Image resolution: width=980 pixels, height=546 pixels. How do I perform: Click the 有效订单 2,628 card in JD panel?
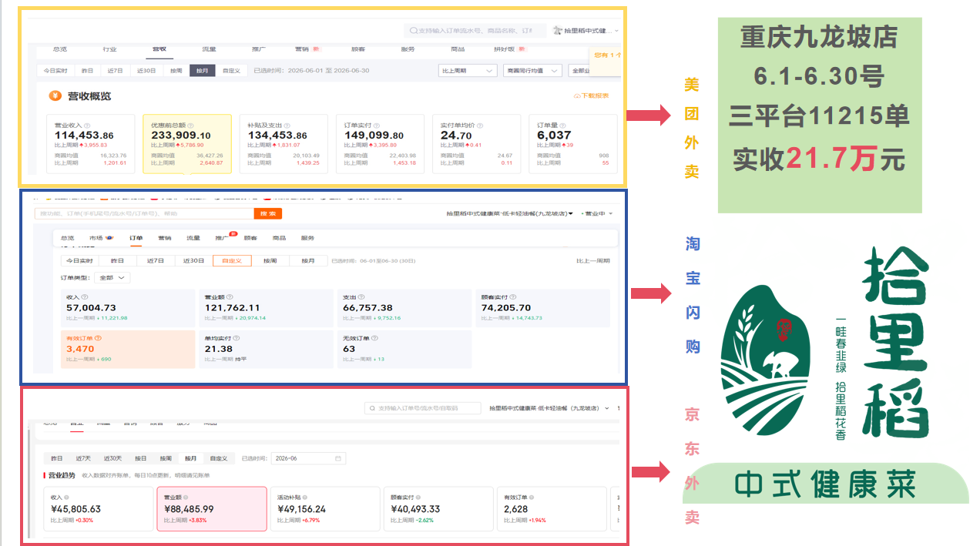552,508
